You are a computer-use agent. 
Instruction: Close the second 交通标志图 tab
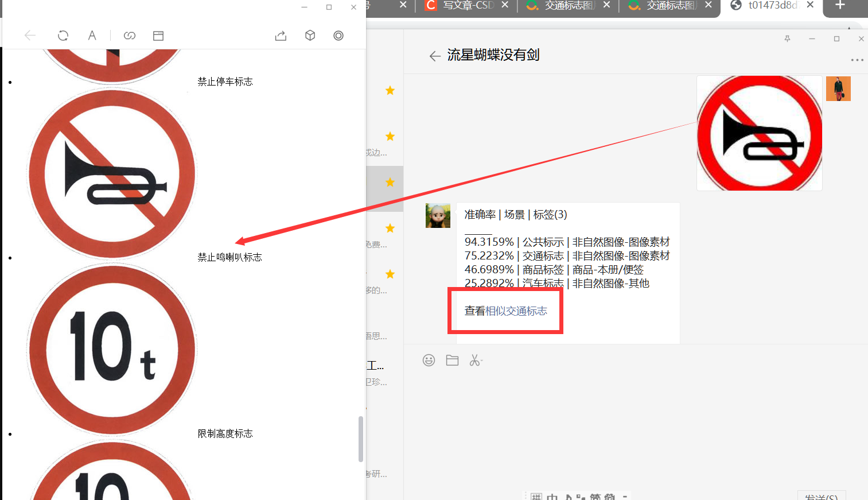pyautogui.click(x=709, y=5)
